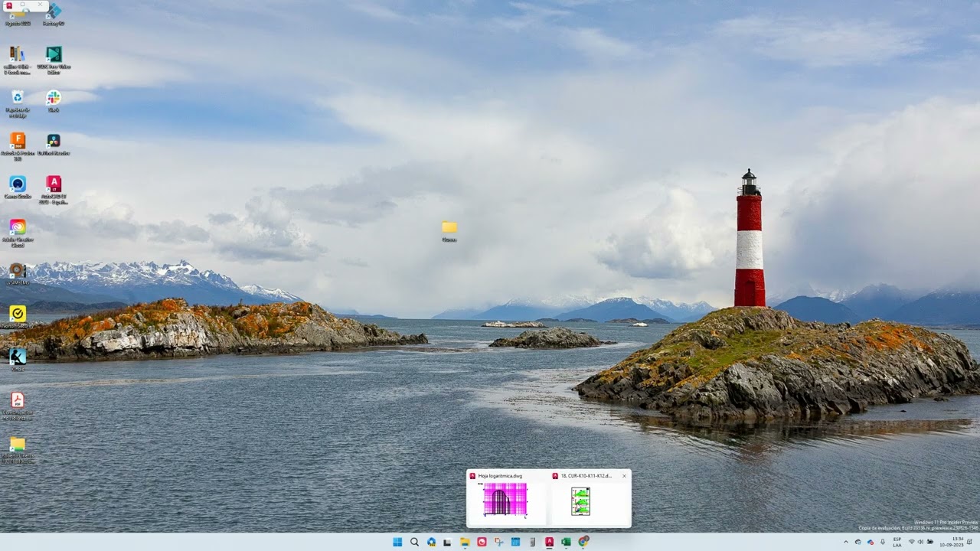
Task: Select the folder in the desktop center
Action: click(x=449, y=231)
